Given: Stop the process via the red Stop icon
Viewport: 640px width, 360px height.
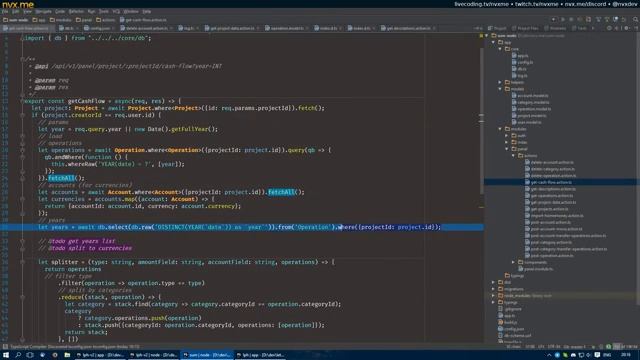Looking at the screenshot, I should click(588, 19).
